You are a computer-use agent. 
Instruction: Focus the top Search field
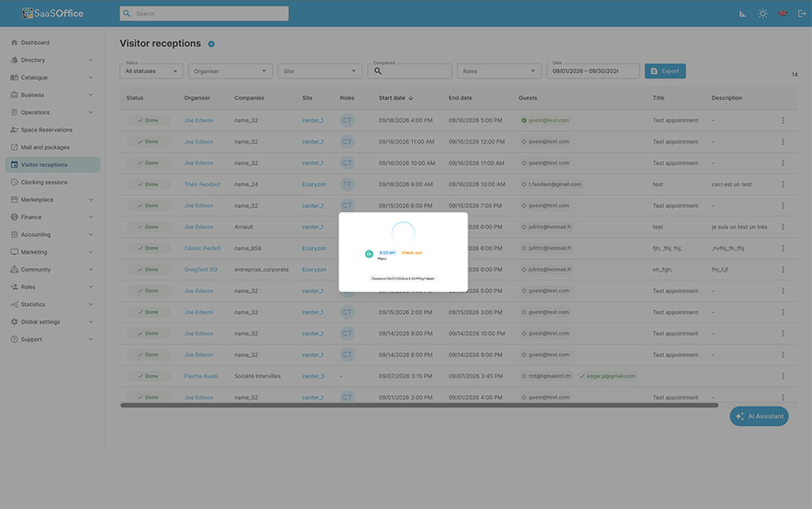click(x=204, y=14)
